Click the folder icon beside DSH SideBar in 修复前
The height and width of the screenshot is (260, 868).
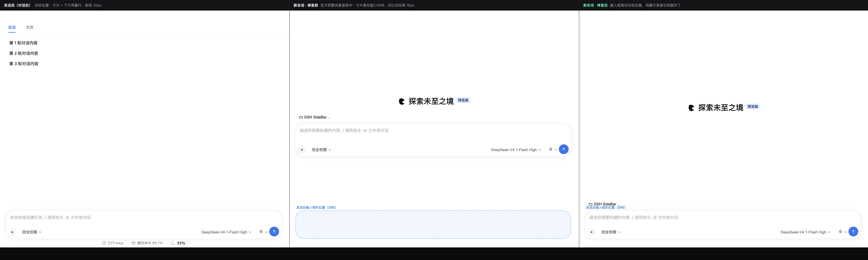pos(301,117)
